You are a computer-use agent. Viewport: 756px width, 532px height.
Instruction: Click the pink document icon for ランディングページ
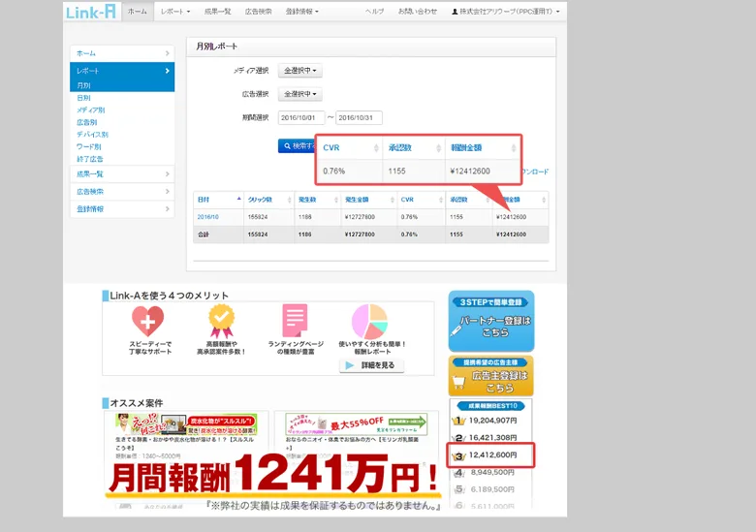coord(295,321)
